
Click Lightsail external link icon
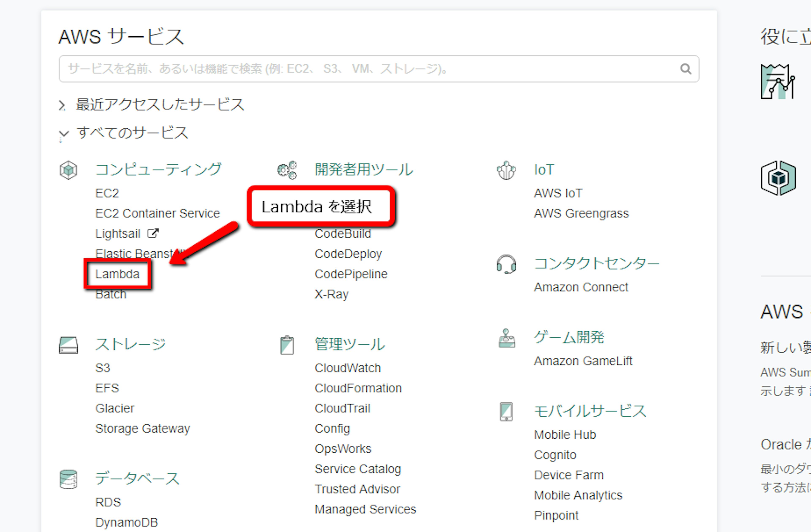click(153, 233)
